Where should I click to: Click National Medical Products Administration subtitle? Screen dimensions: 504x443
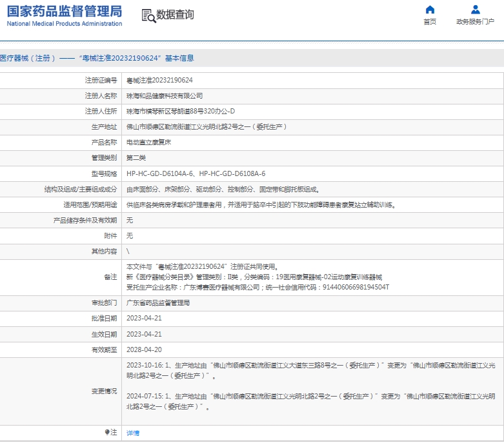[x=65, y=24]
